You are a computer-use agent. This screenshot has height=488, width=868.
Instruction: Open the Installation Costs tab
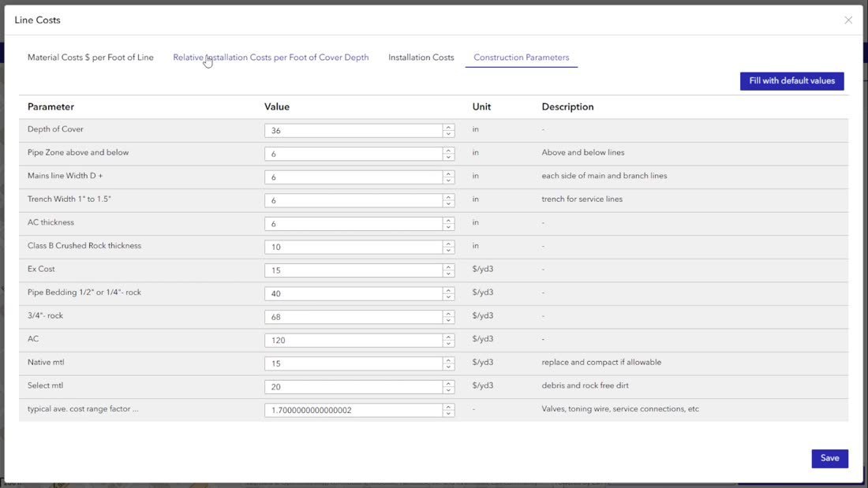tap(421, 58)
